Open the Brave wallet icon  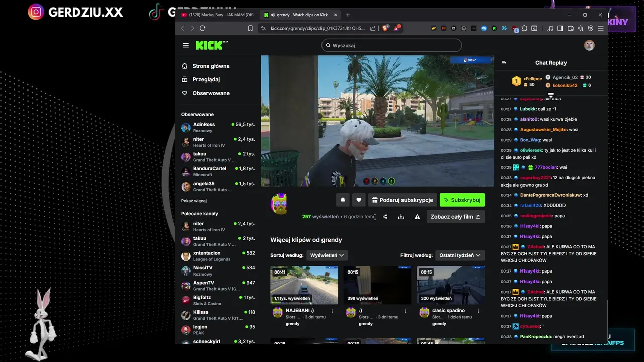tap(571, 28)
